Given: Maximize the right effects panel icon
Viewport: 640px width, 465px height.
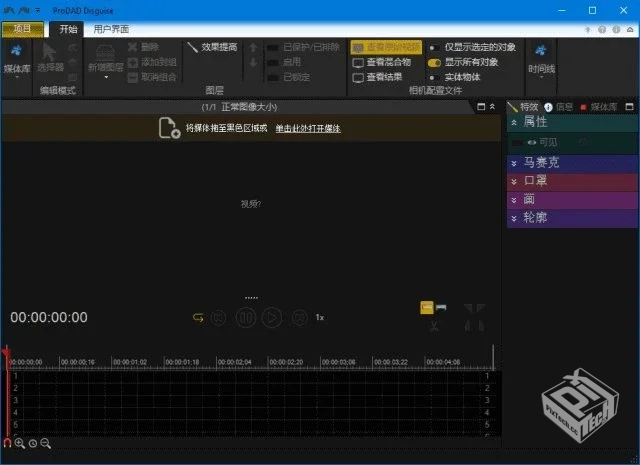Looking at the screenshot, I should pyautogui.click(x=629, y=107).
